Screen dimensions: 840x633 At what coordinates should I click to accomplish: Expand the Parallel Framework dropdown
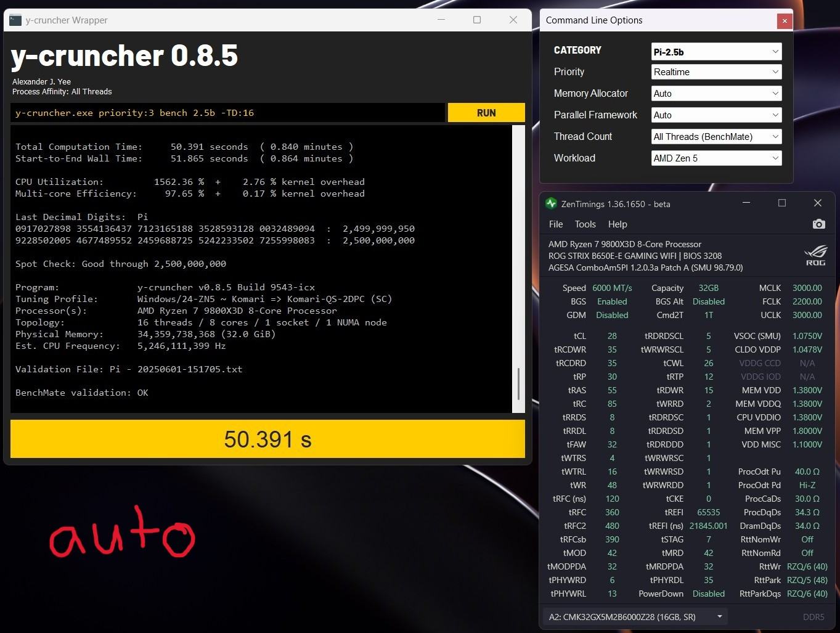pos(717,115)
